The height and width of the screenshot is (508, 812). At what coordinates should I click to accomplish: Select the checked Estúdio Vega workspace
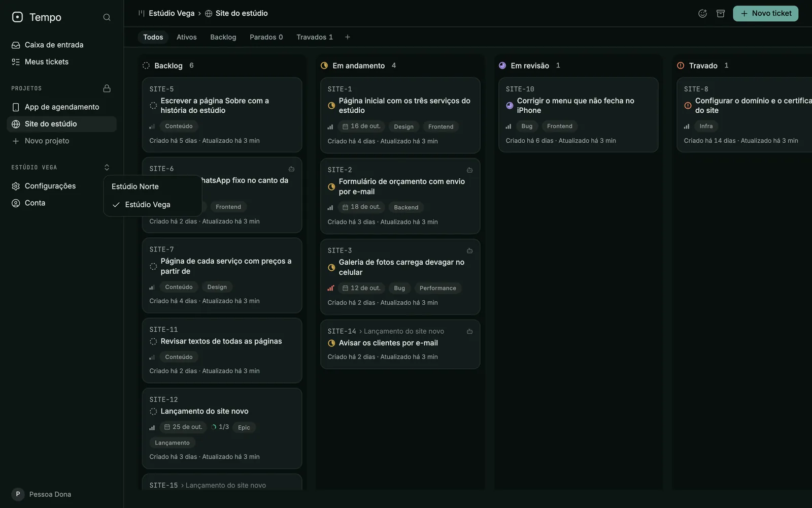click(x=153, y=205)
